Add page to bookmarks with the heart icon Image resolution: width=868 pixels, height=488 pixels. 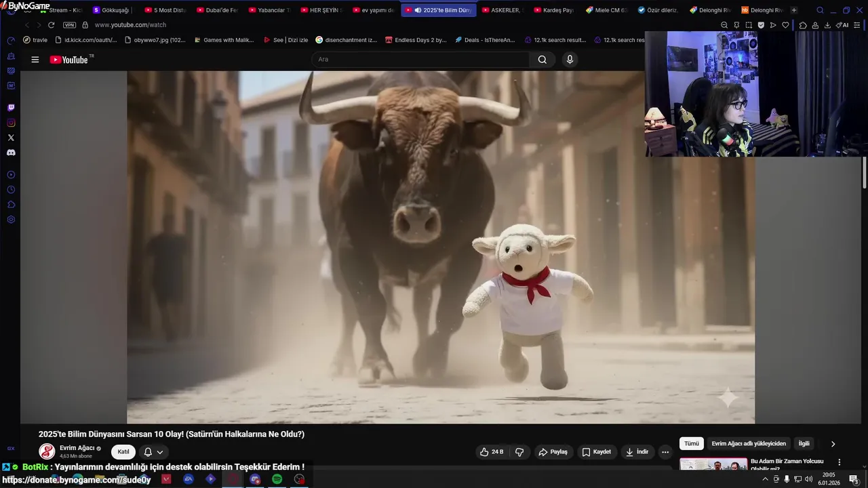(785, 25)
